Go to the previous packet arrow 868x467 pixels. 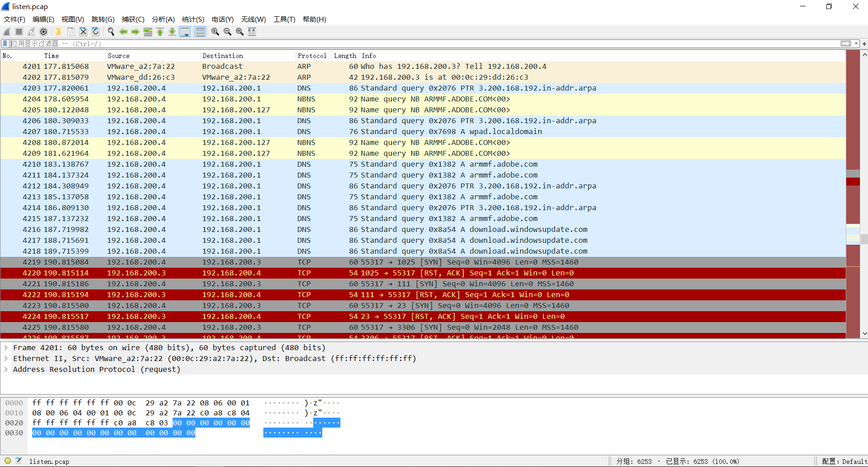click(x=123, y=32)
